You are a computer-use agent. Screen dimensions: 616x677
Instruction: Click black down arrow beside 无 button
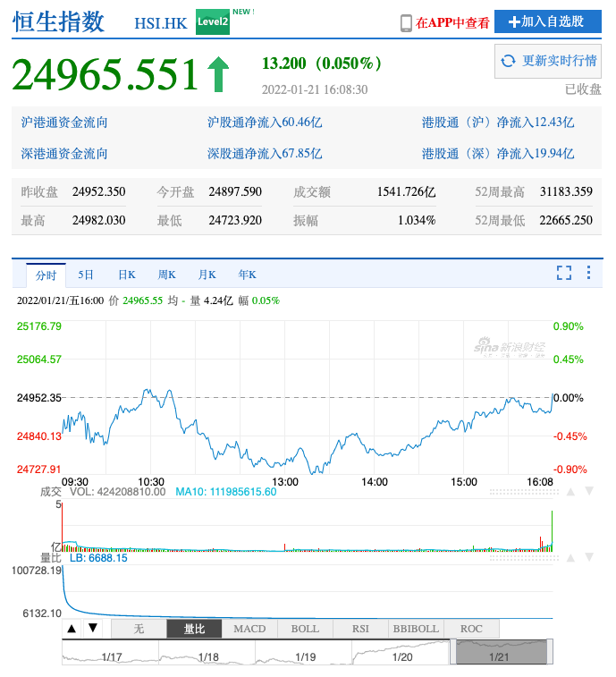(x=93, y=628)
